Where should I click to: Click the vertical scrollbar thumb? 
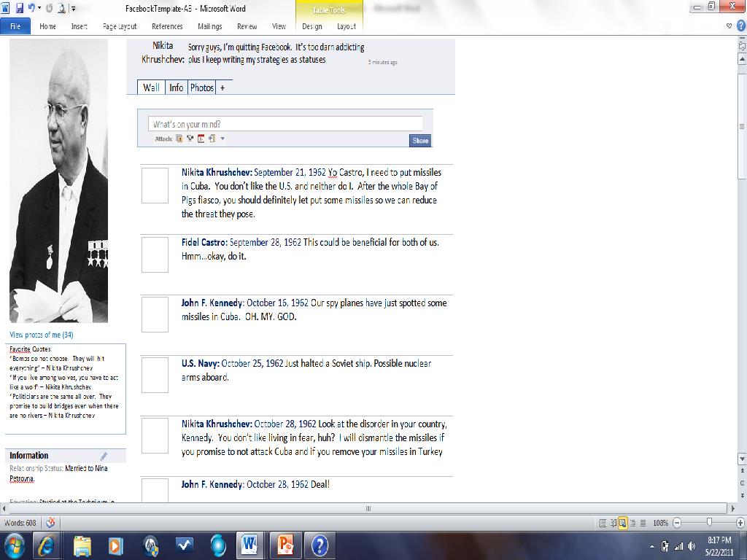[x=742, y=126]
